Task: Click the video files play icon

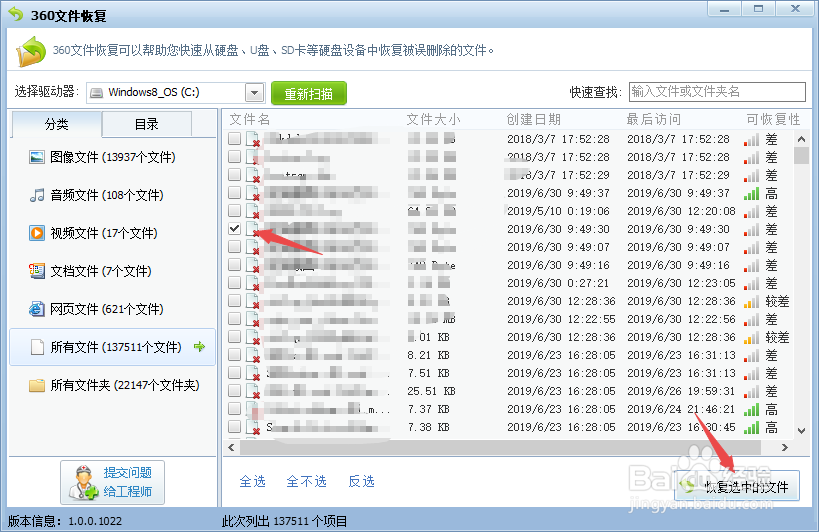Action: (x=37, y=233)
